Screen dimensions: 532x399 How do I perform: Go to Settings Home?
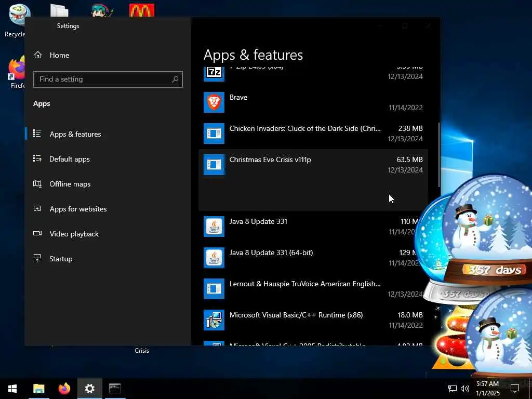[59, 55]
